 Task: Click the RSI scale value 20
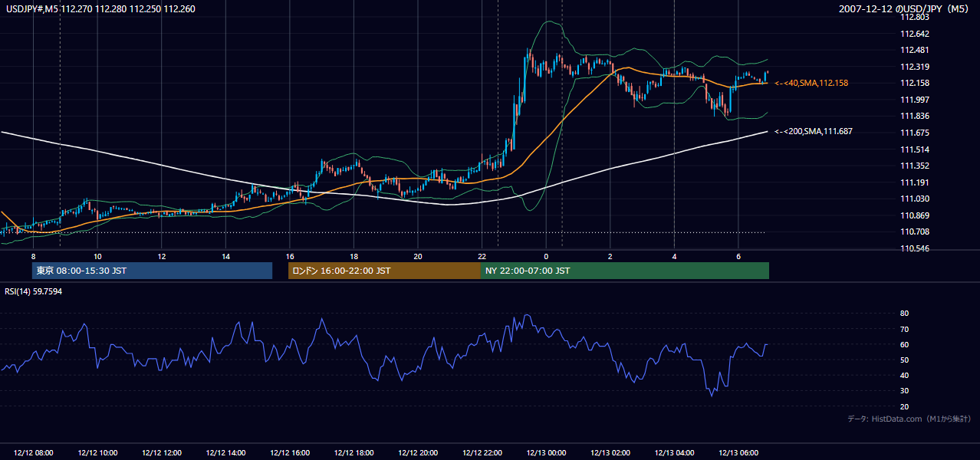[x=904, y=406]
